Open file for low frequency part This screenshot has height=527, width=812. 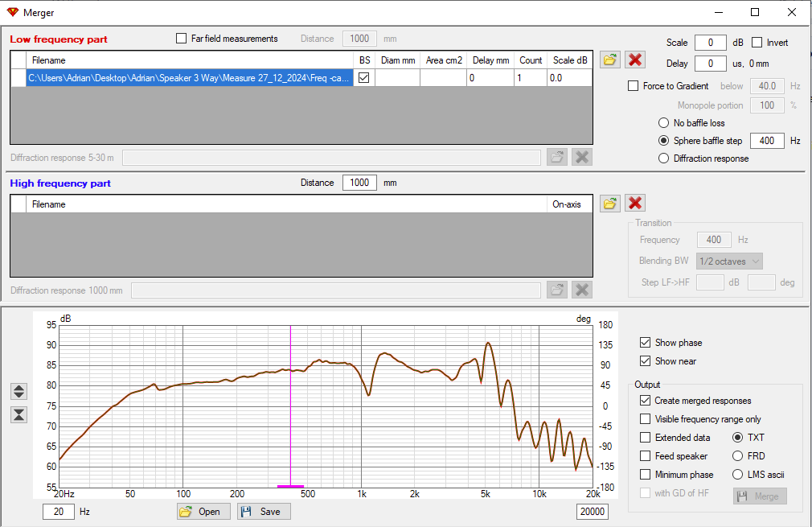[x=610, y=60]
